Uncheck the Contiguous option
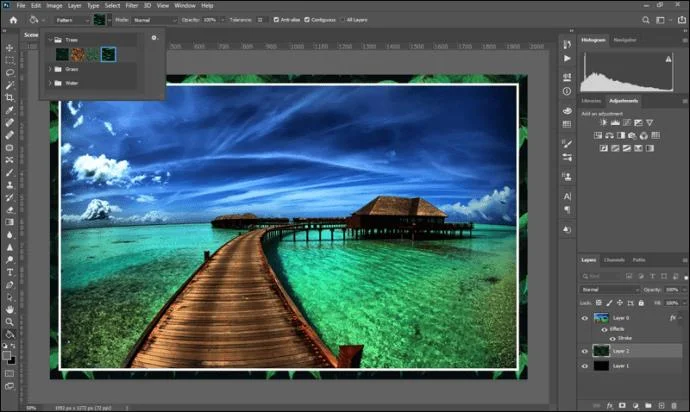Viewport: 690px width, 412px height. 308,19
